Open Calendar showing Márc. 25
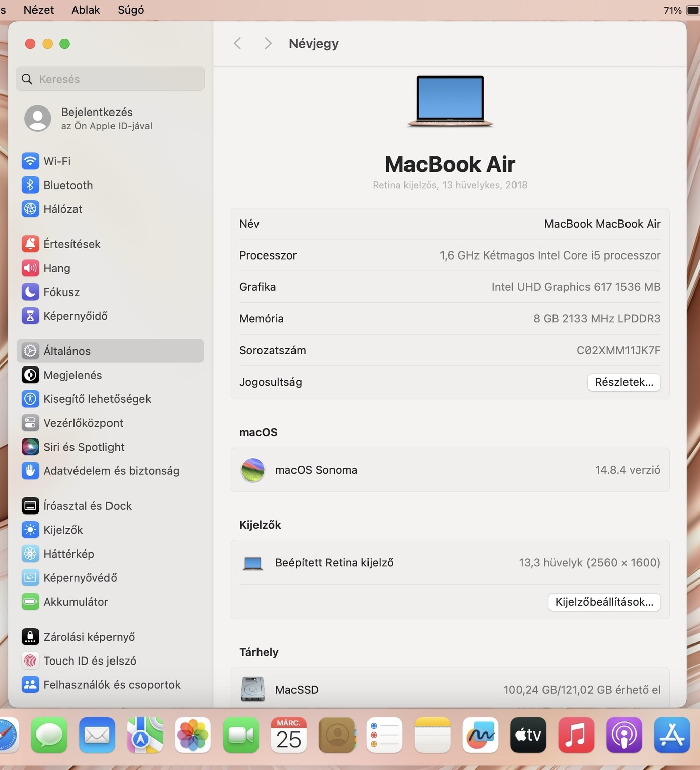700x770 pixels. 289,735
